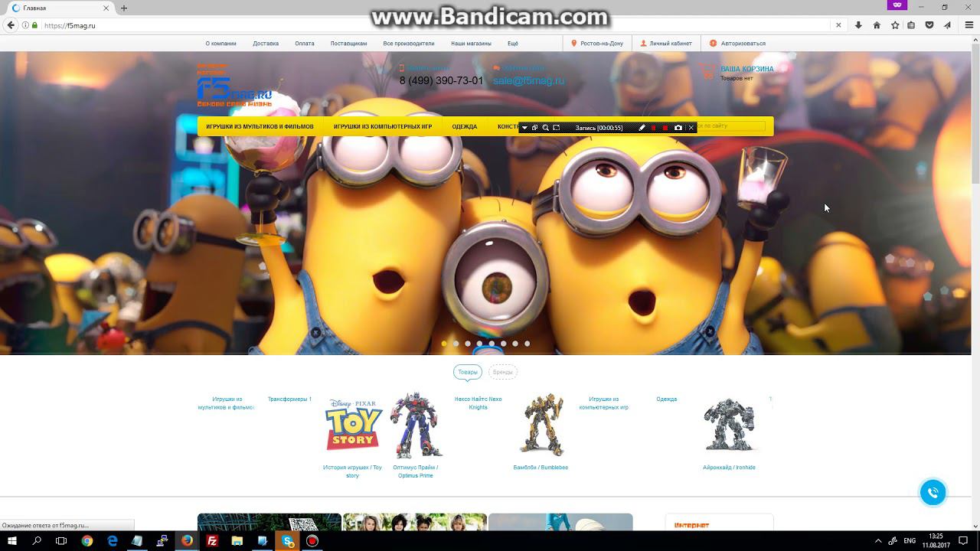The width and height of the screenshot is (980, 551).
Task: Switch to 'Бренды' tab
Action: 503,372
